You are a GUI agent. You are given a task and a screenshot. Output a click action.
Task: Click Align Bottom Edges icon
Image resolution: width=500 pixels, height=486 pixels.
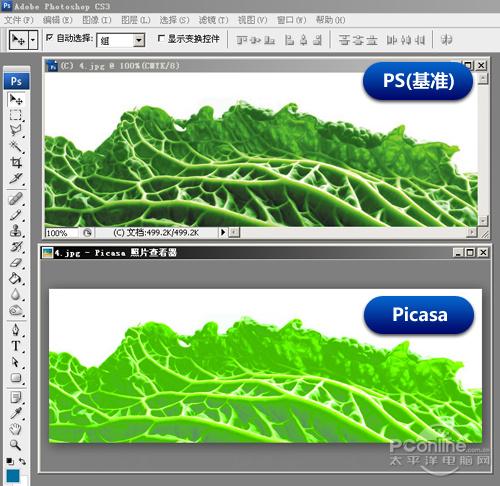click(x=270, y=40)
